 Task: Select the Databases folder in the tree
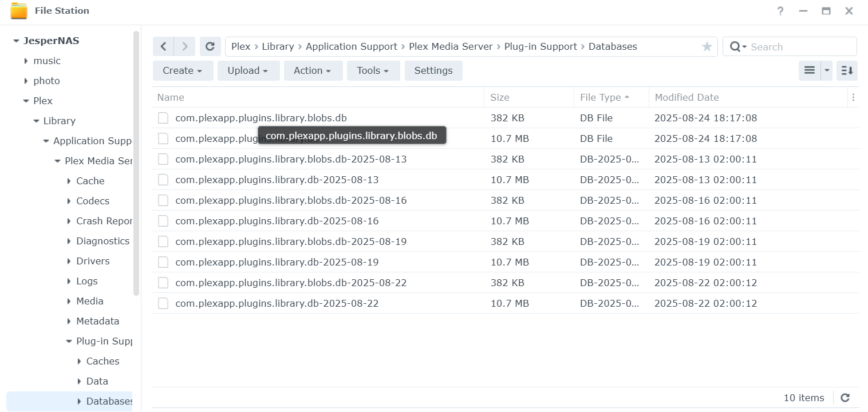click(x=109, y=401)
